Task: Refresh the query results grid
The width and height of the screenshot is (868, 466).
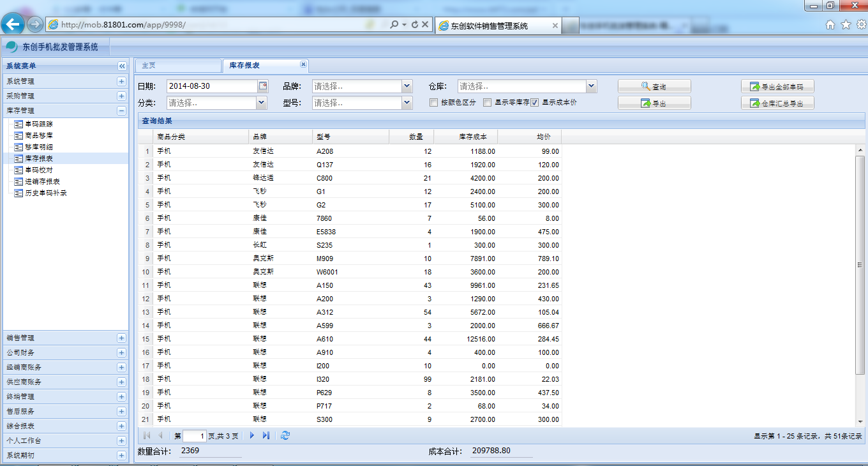Action: [285, 435]
